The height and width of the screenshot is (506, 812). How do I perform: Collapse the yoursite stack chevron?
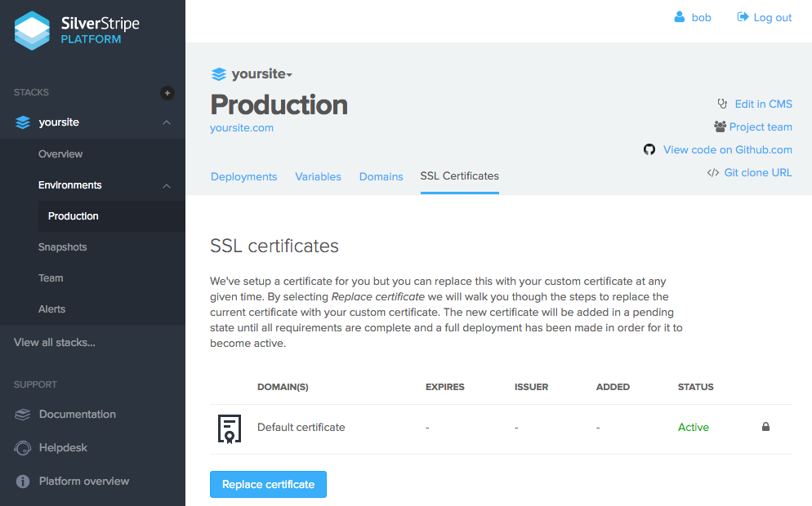(x=167, y=122)
